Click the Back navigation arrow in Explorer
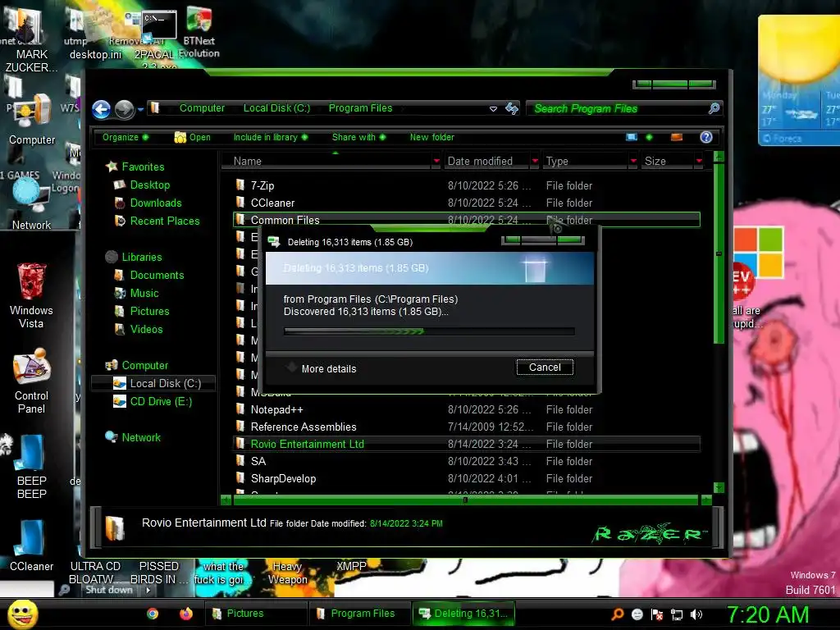The height and width of the screenshot is (630, 840). pos(101,109)
